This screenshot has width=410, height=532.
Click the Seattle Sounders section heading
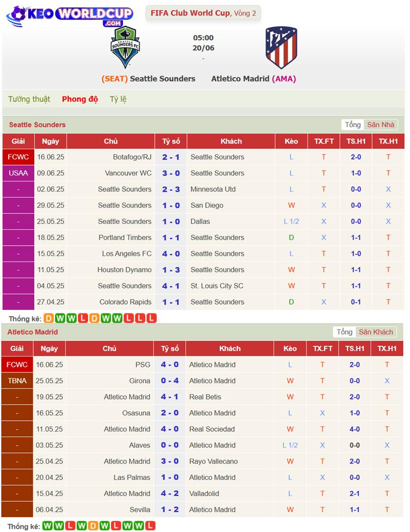coord(37,125)
